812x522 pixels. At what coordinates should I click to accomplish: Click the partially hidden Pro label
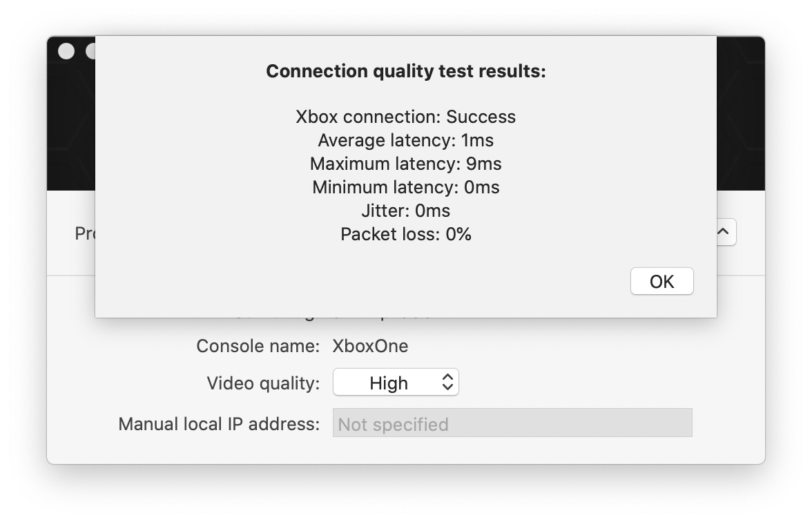coord(84,234)
